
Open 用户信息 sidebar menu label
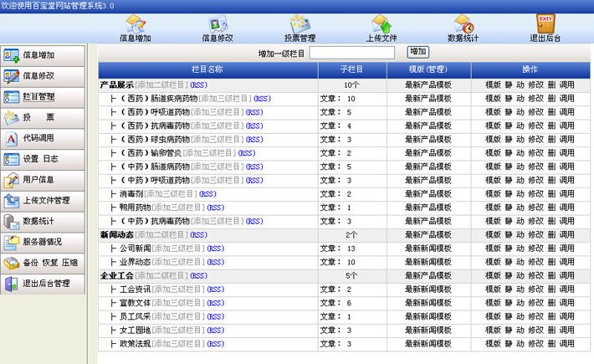38,180
